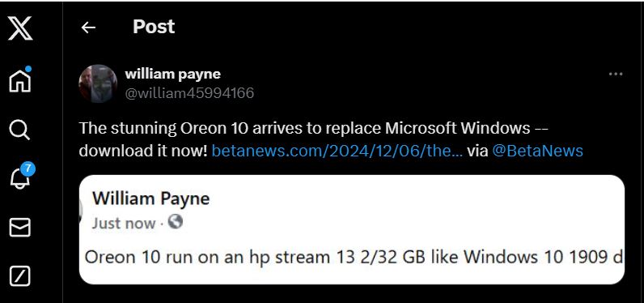
Task: Open the william payne display name
Action: coord(172,74)
